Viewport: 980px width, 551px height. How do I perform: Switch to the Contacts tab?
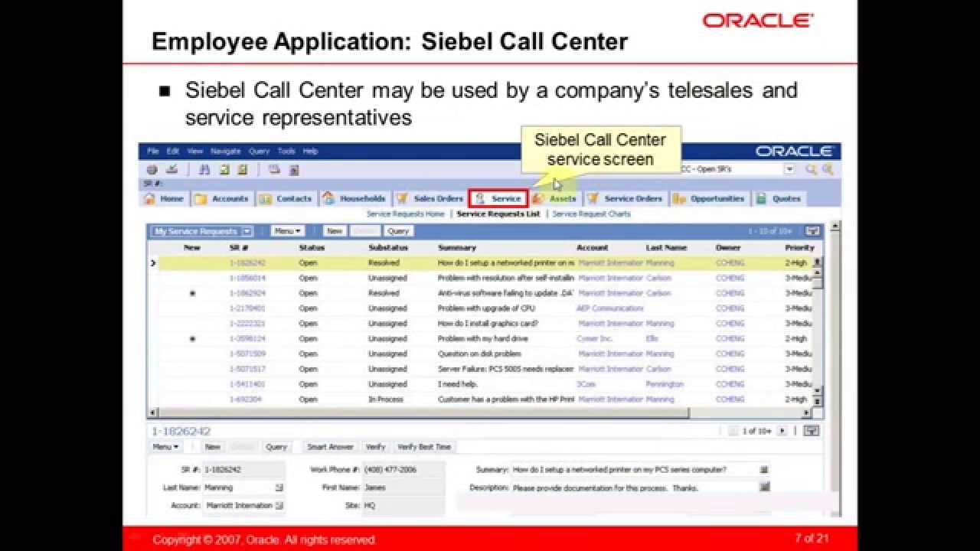(286, 198)
